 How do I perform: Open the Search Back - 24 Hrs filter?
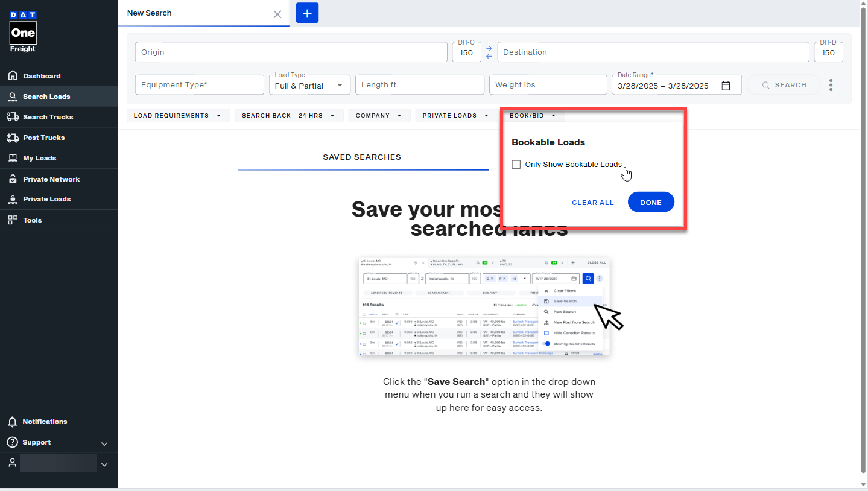pyautogui.click(x=289, y=116)
